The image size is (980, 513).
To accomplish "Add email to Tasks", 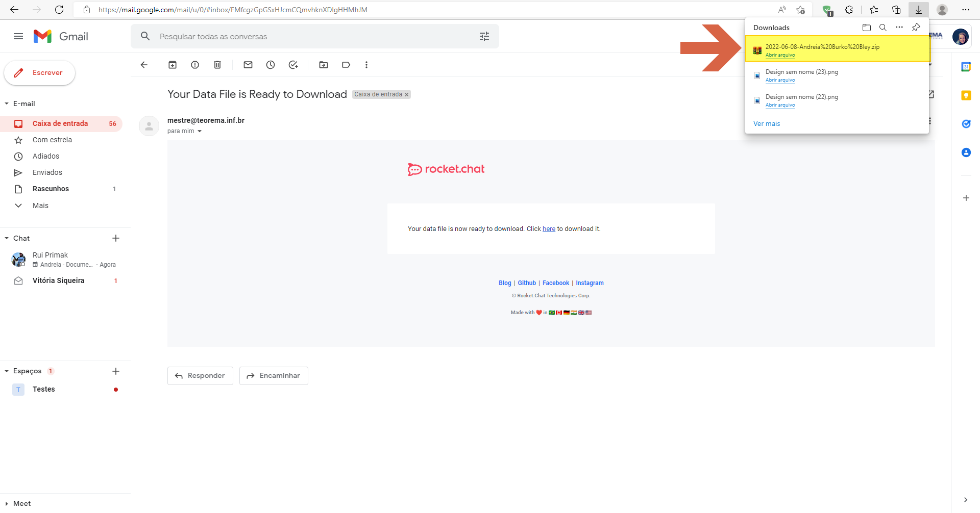I will (293, 65).
